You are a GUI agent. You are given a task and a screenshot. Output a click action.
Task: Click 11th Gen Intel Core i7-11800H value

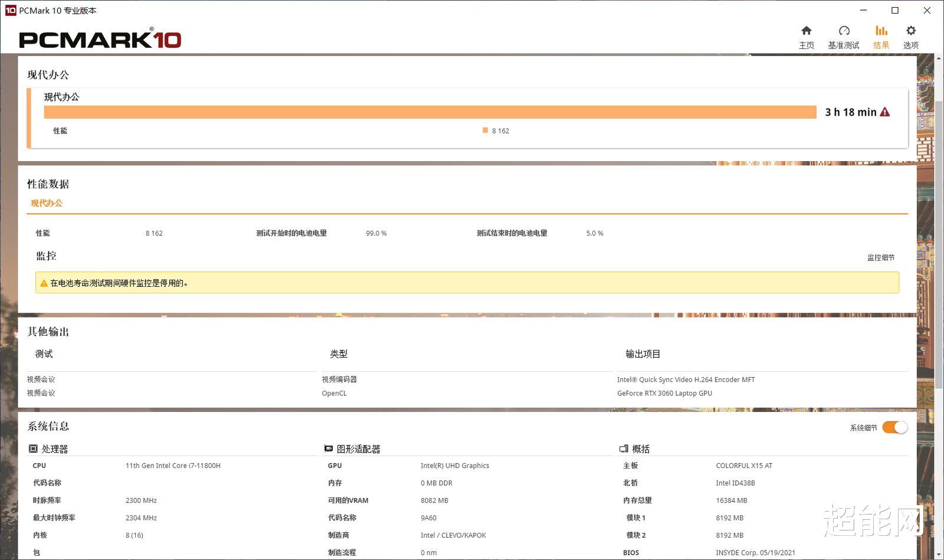(173, 466)
